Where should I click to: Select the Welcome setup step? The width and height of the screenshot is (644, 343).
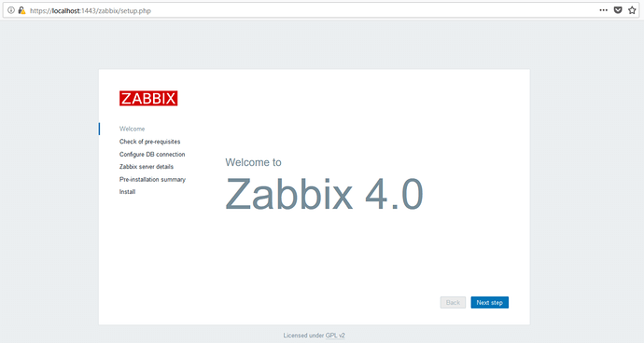click(132, 129)
